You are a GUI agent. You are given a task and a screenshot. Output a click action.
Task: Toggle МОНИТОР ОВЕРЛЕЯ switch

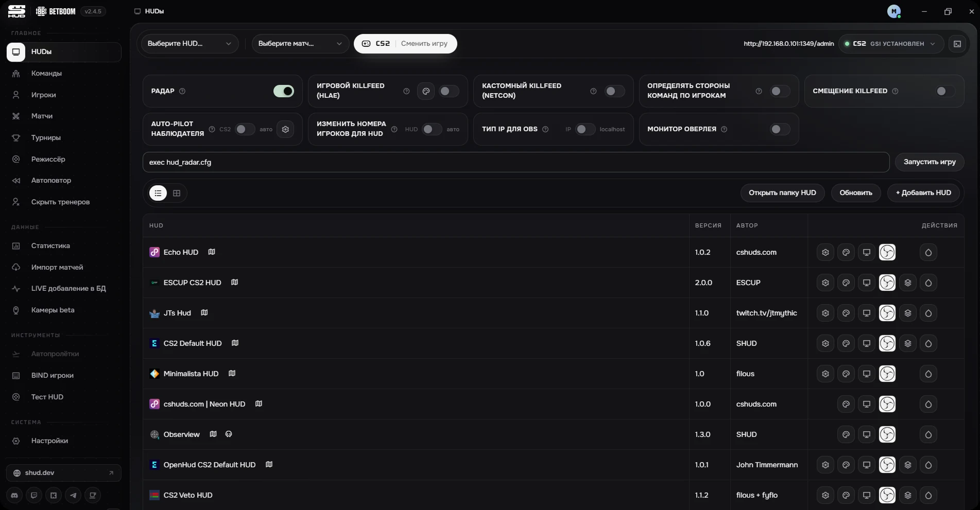780,129
